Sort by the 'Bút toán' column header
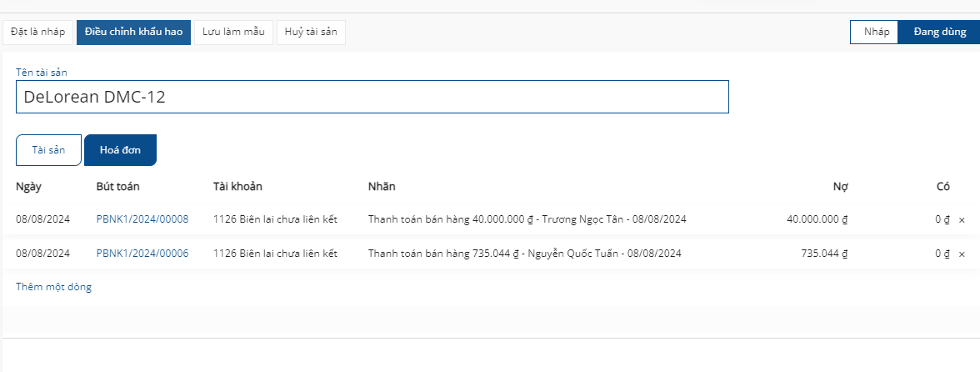Image resolution: width=980 pixels, height=372 pixels. coord(118,186)
